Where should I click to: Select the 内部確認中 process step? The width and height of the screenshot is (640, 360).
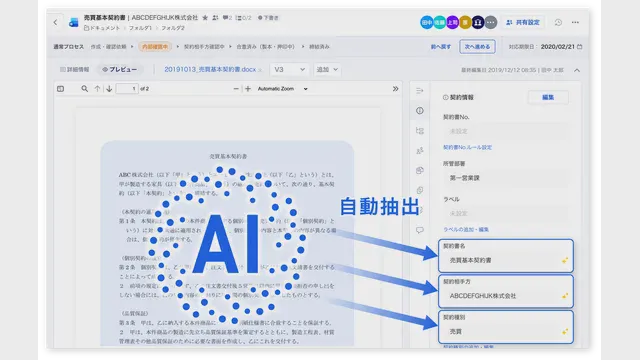(x=155, y=47)
